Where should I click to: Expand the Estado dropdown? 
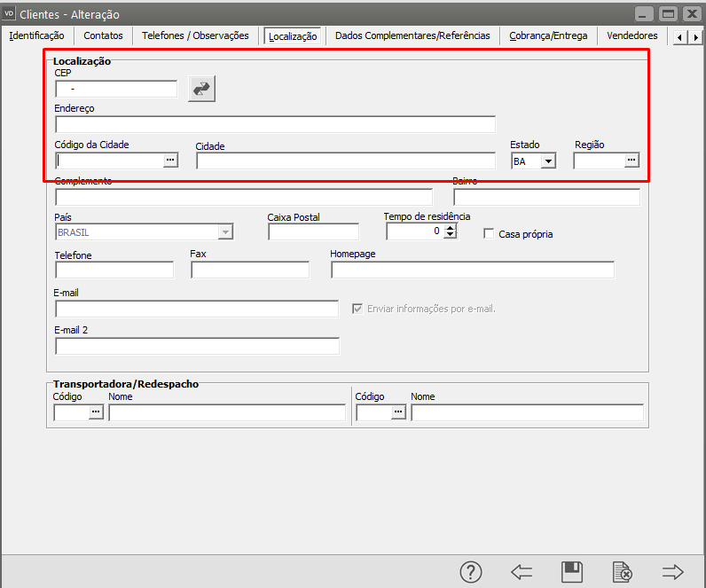548,161
